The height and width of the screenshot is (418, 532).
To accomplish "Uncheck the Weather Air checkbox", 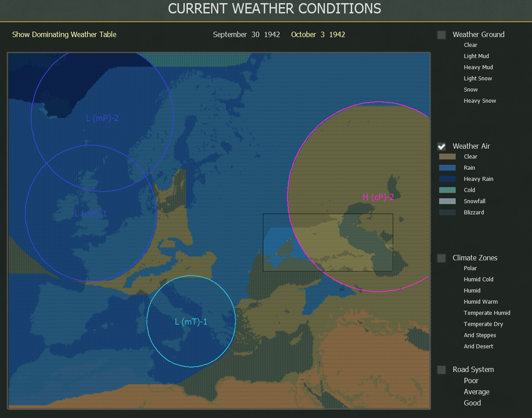I will tap(441, 146).
